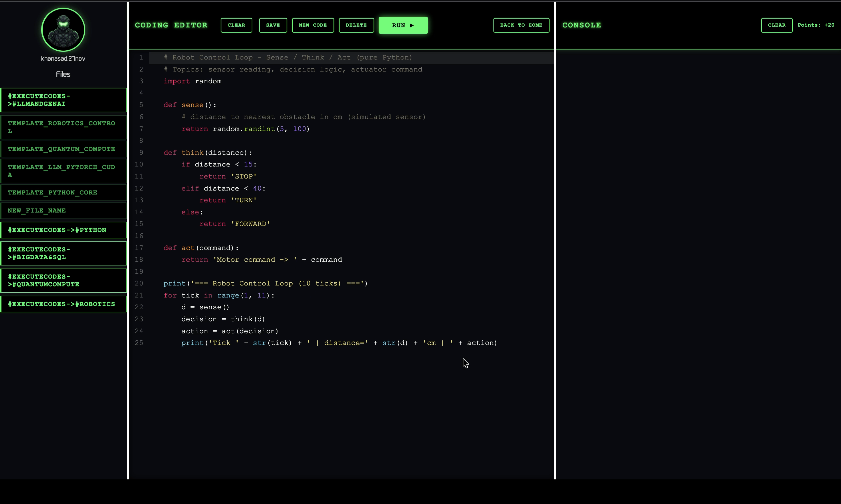Click 'action = act(decision)' line
This screenshot has width=841, height=504.
tap(230, 331)
